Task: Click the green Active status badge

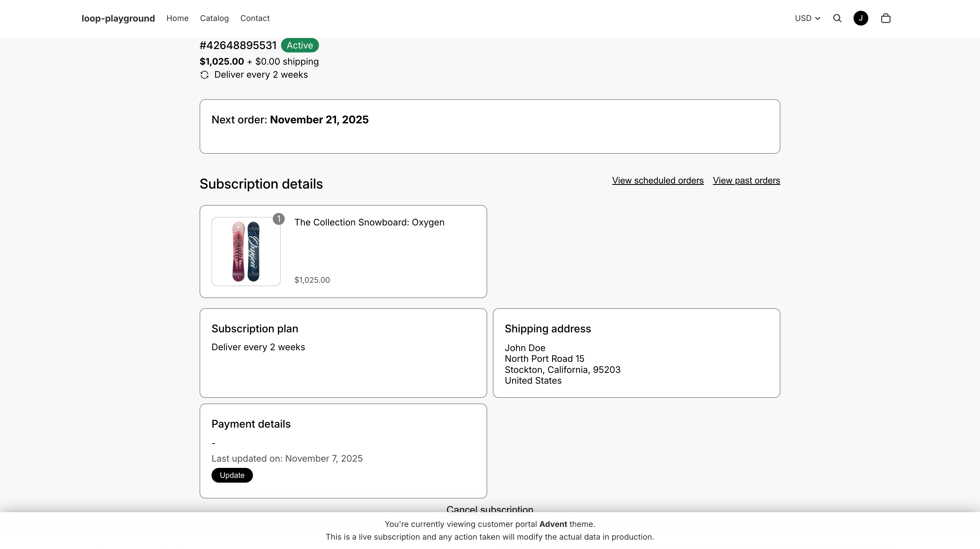Action: tap(300, 45)
